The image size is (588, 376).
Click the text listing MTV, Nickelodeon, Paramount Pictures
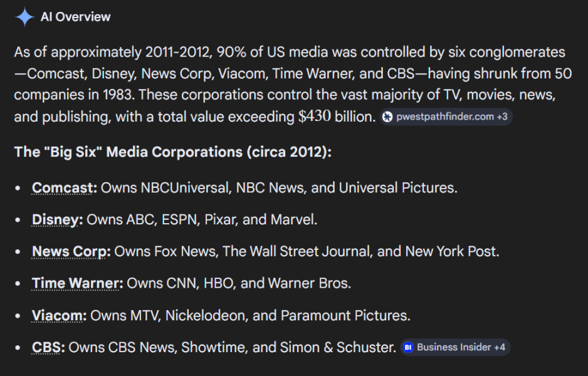(x=251, y=316)
